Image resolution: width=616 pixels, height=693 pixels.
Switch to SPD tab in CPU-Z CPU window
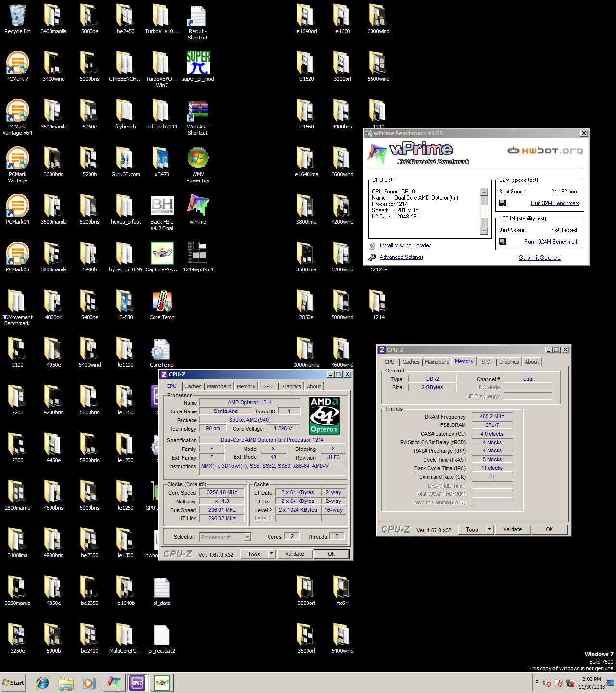click(268, 386)
